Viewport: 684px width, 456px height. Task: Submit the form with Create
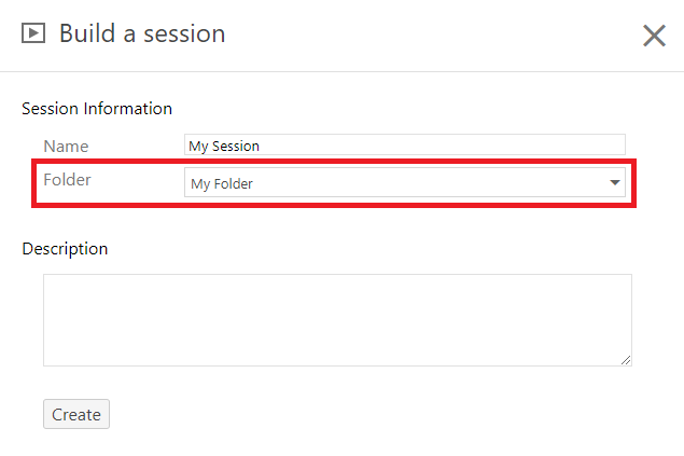pos(76,414)
